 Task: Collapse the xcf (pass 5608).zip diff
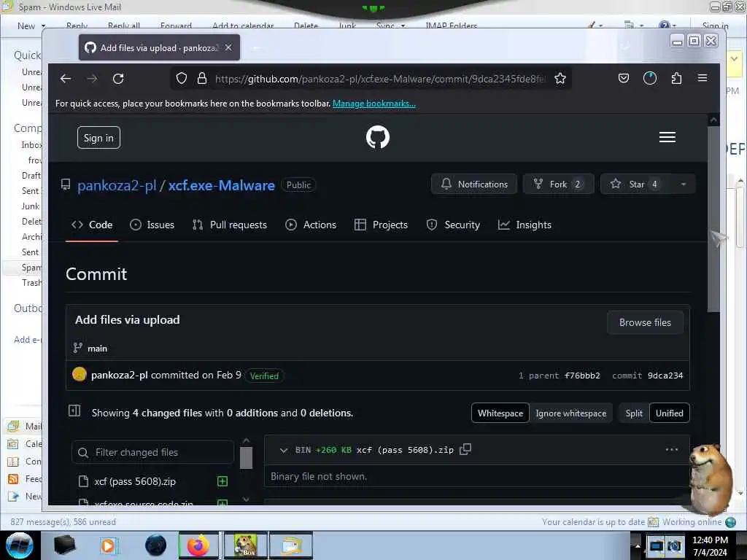point(284,450)
